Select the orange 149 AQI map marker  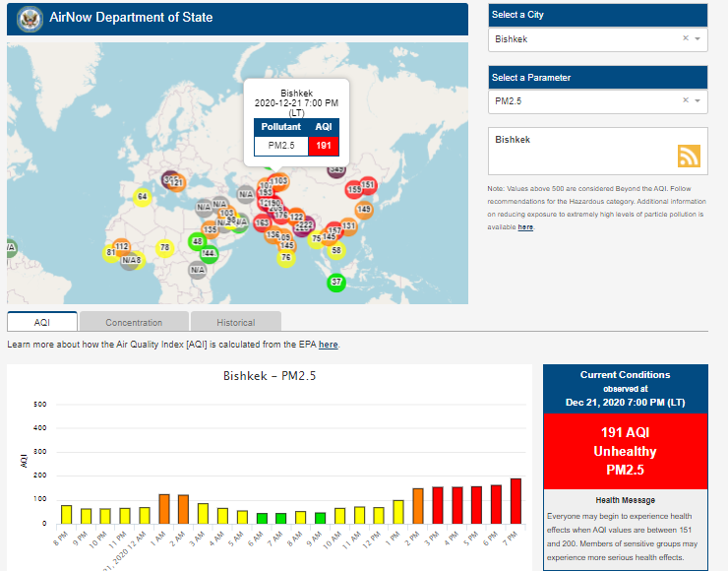click(x=363, y=209)
